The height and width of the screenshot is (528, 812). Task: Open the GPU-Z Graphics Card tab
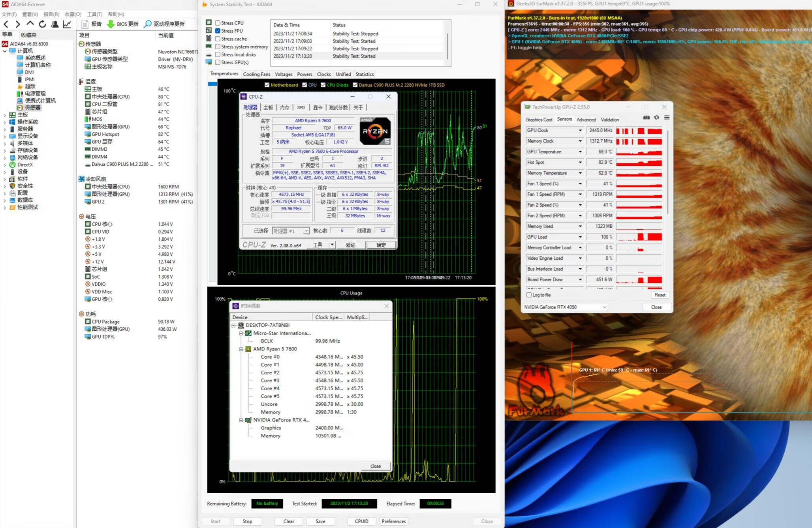pos(539,120)
